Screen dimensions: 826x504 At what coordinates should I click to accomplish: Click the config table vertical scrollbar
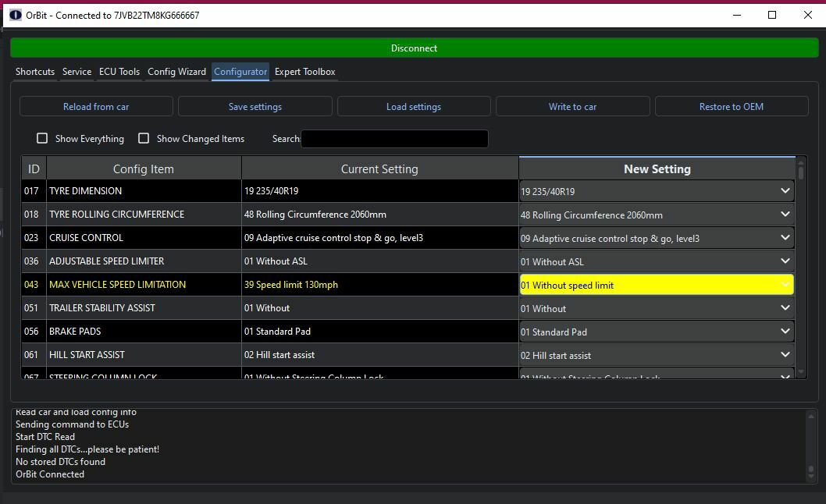coord(801,265)
